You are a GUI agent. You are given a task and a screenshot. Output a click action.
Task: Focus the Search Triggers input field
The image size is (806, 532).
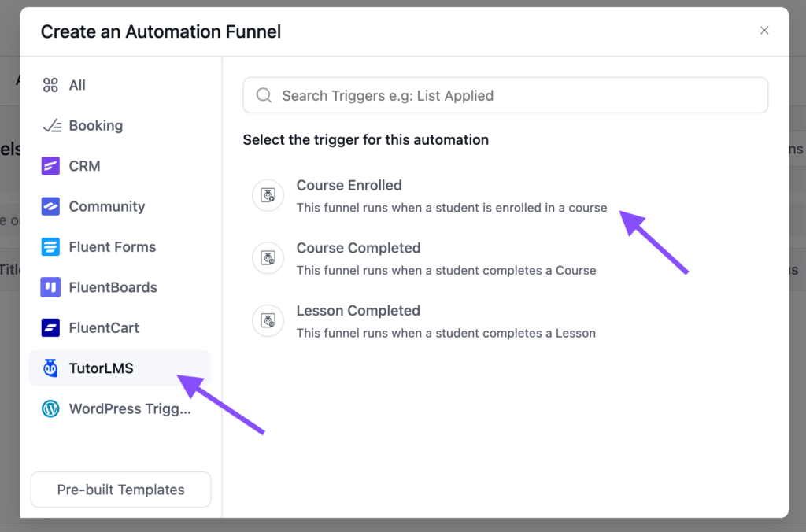505,95
